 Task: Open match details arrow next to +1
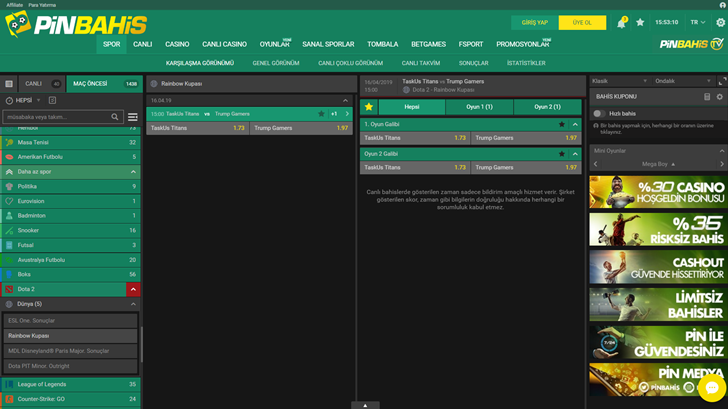tap(347, 114)
